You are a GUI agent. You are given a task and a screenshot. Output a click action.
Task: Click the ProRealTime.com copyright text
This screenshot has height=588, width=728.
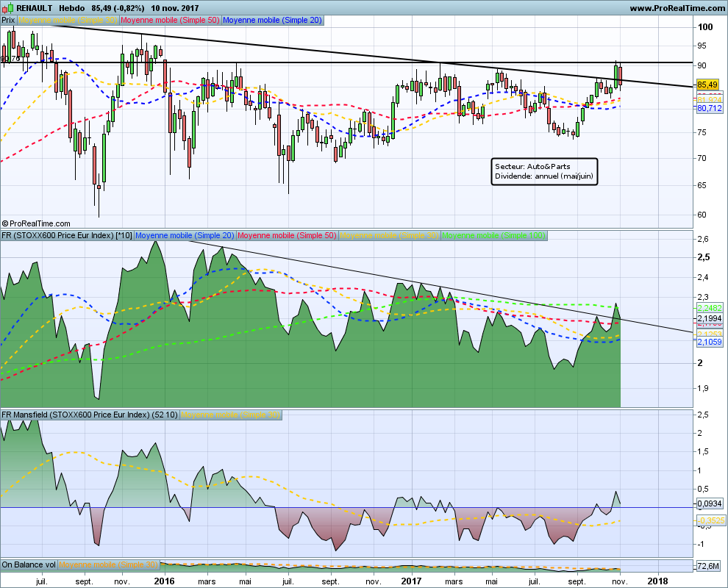point(36,223)
